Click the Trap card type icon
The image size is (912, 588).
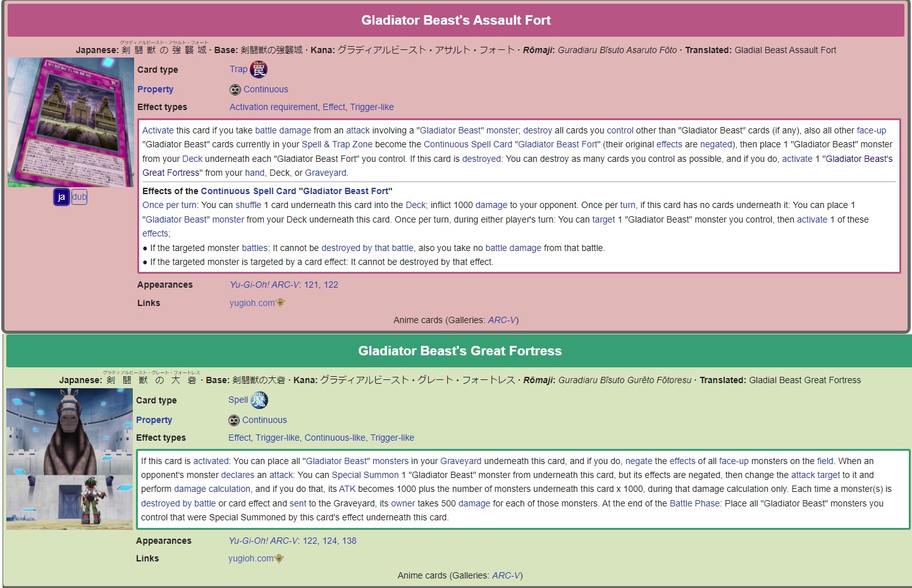pos(259,70)
